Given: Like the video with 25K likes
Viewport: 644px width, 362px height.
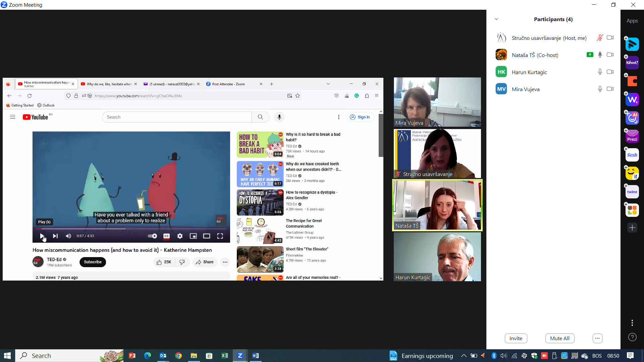Looking at the screenshot, I should click(x=164, y=262).
